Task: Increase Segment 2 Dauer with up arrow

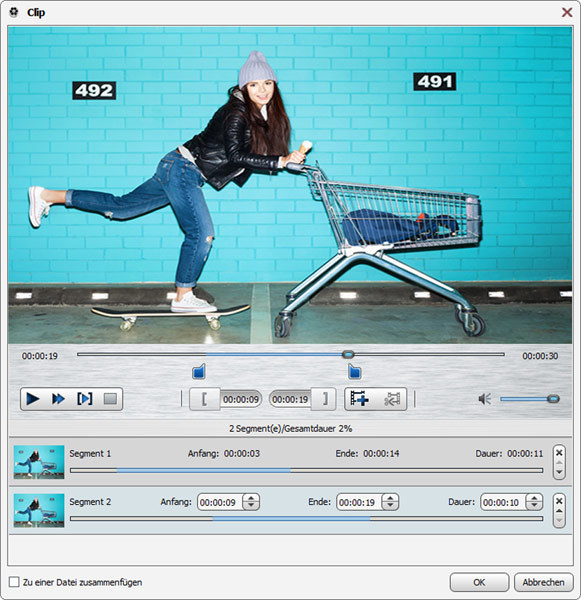Action: point(534,499)
